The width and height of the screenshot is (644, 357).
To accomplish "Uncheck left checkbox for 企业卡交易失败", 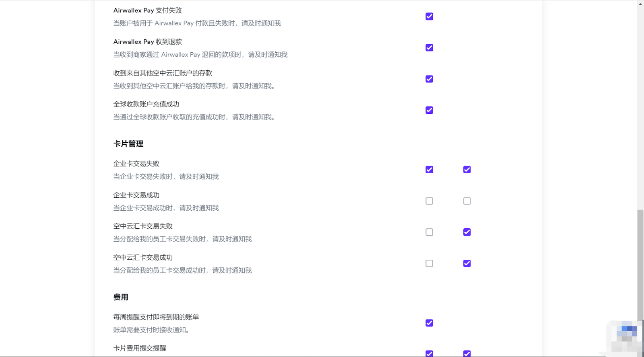I will 429,170.
